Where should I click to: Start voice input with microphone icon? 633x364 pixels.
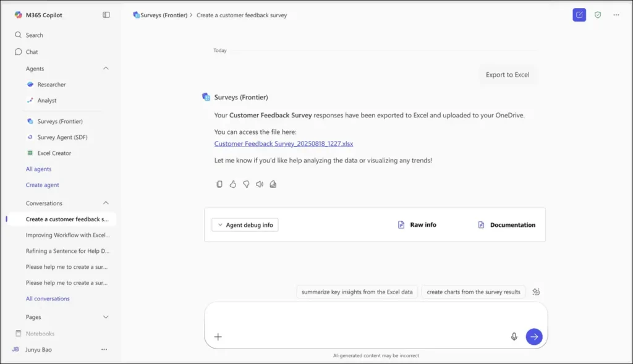(514, 337)
